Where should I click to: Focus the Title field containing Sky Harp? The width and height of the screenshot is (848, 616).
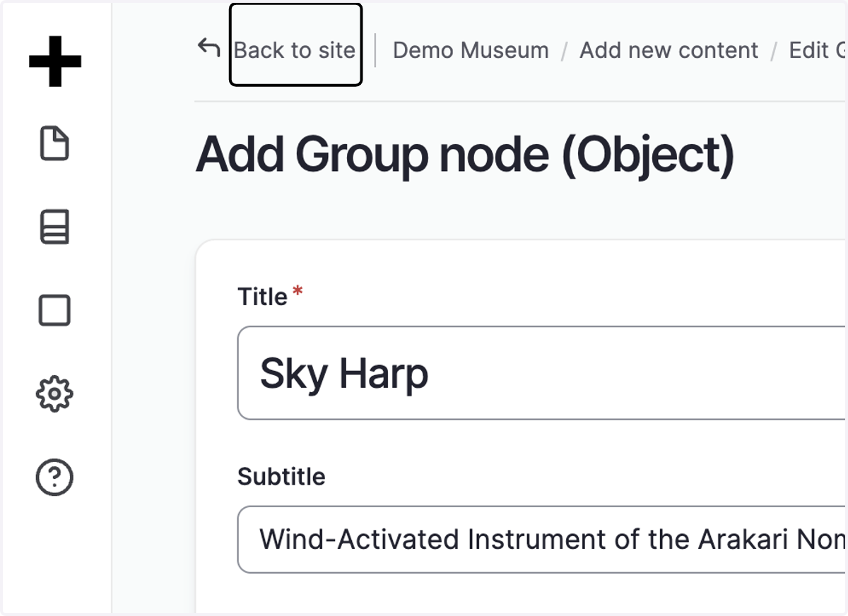point(542,373)
